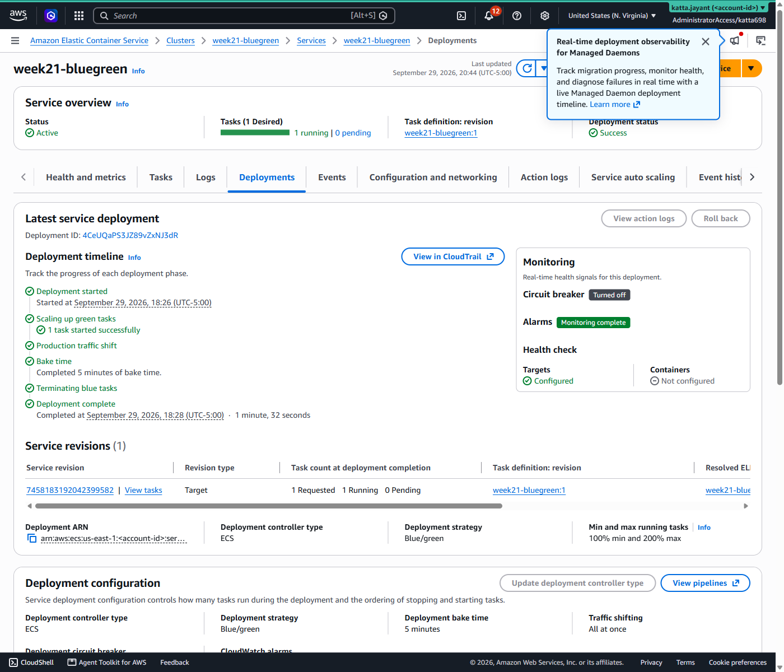Toggle the side navigation hamburger menu

pos(15,40)
